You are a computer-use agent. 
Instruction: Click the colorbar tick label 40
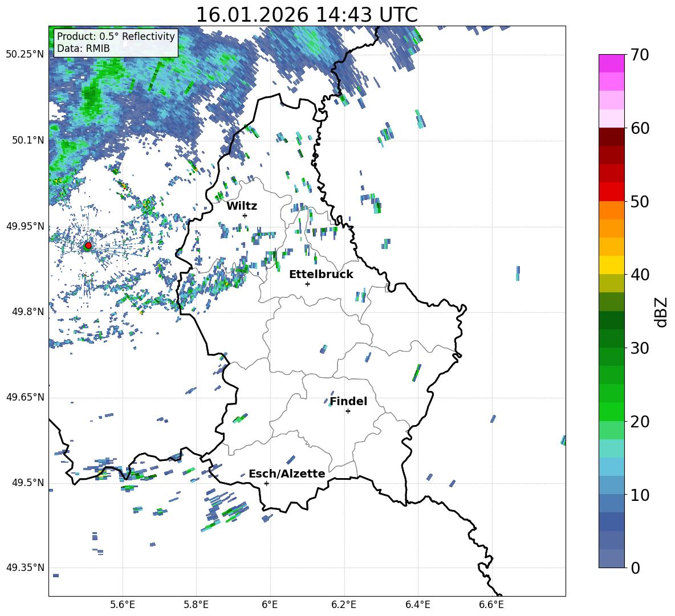[640, 275]
